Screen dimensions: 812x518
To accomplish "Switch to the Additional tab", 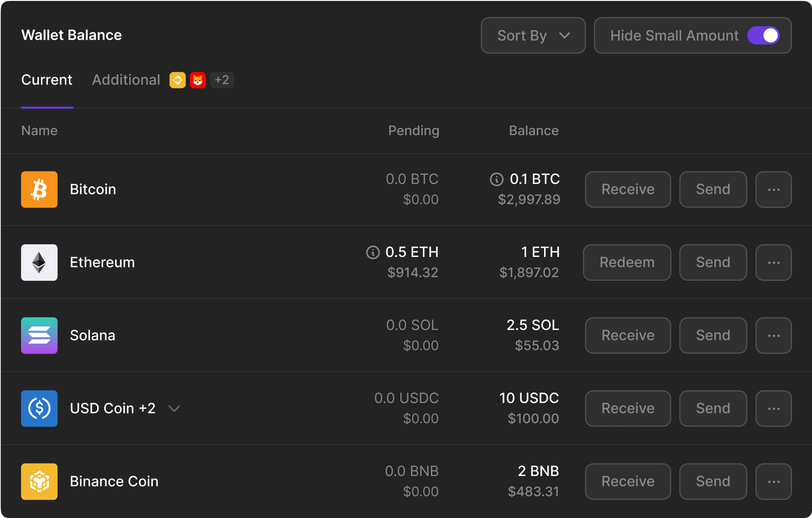I will [126, 80].
